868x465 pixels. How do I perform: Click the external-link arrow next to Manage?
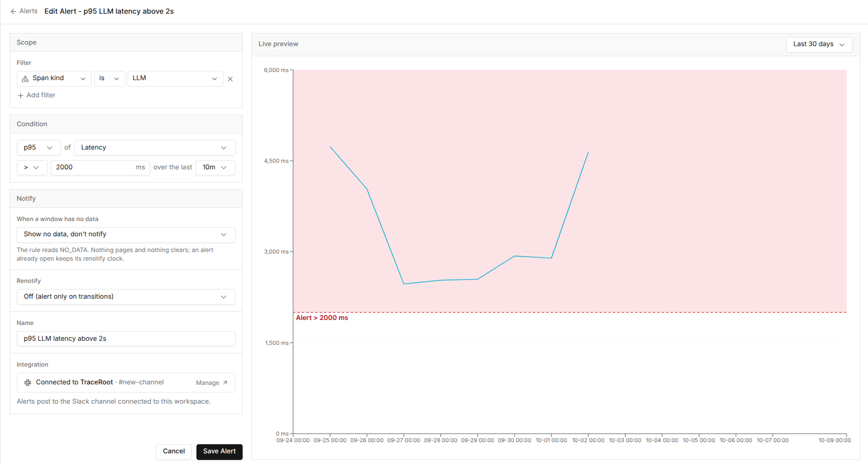(225, 383)
